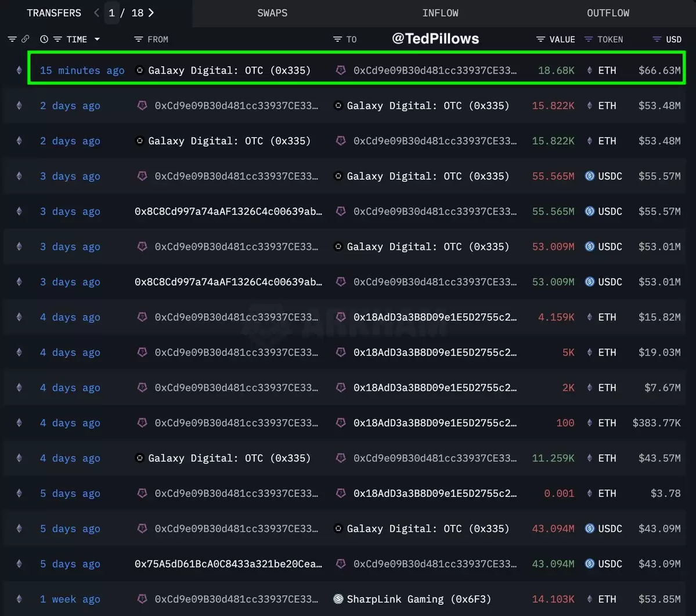Filter by the FROM column
The image size is (696, 616).
point(139,39)
